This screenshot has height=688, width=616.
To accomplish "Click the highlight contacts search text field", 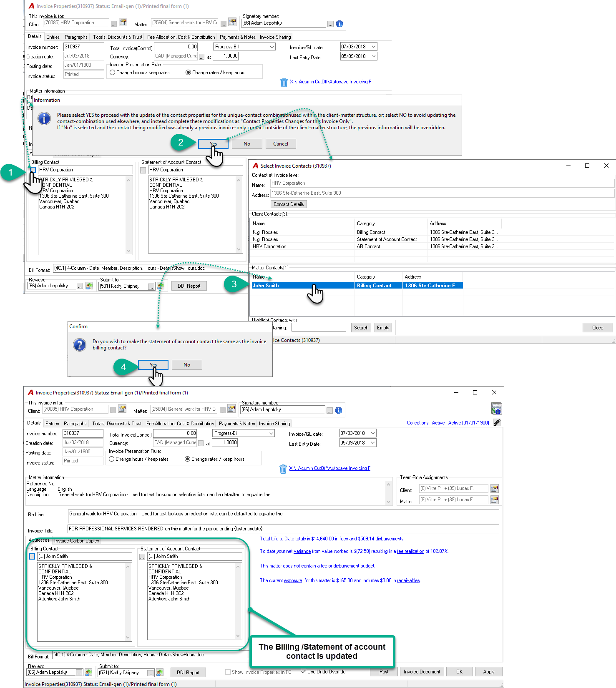I will (319, 328).
